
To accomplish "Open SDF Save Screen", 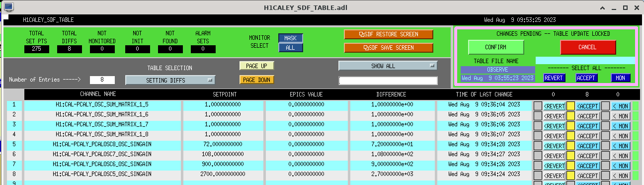I will coord(388,48).
